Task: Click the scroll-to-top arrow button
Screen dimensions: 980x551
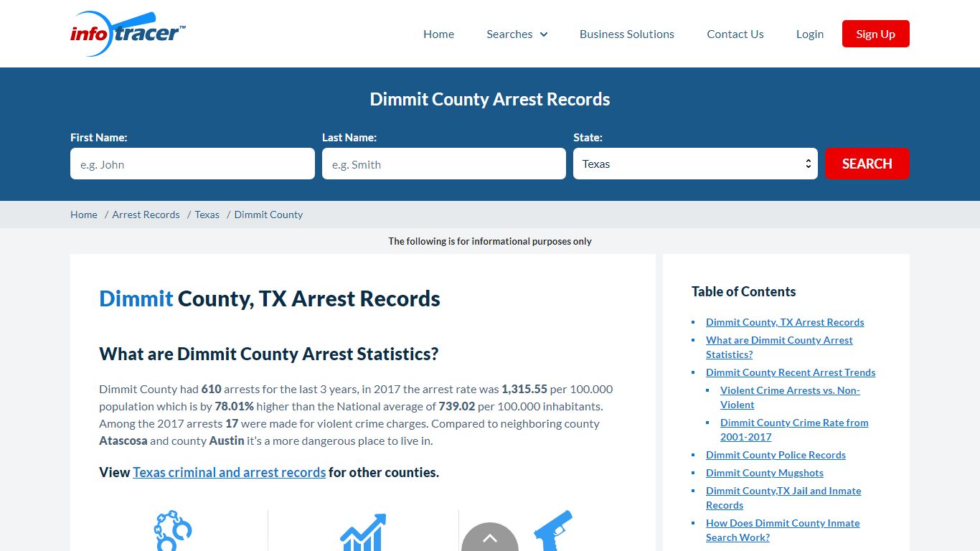Action: pos(490,537)
